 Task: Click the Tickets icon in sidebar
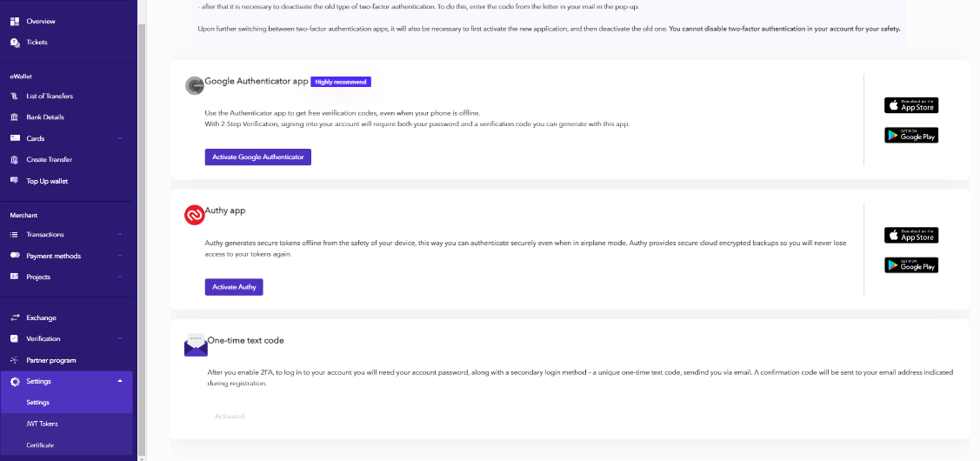[15, 42]
